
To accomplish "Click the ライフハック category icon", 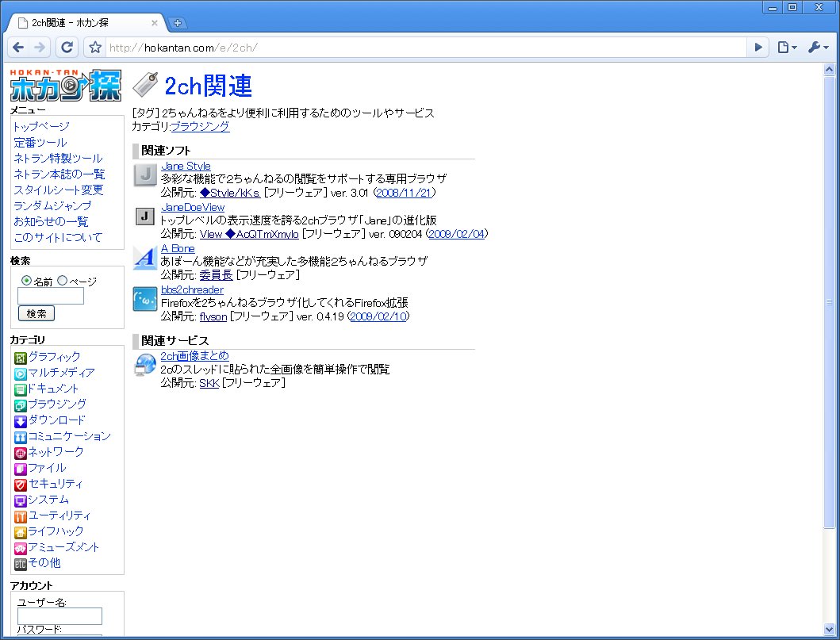I will [20, 532].
